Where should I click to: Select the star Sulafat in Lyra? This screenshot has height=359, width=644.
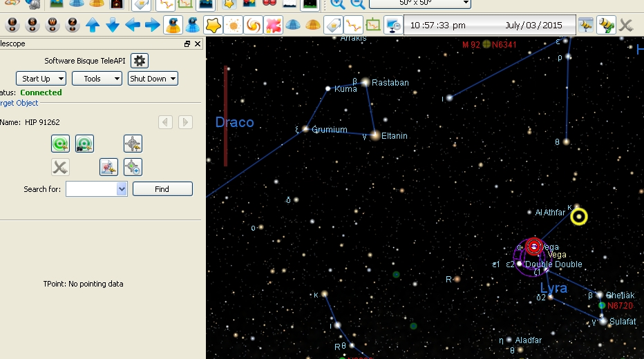(x=603, y=321)
